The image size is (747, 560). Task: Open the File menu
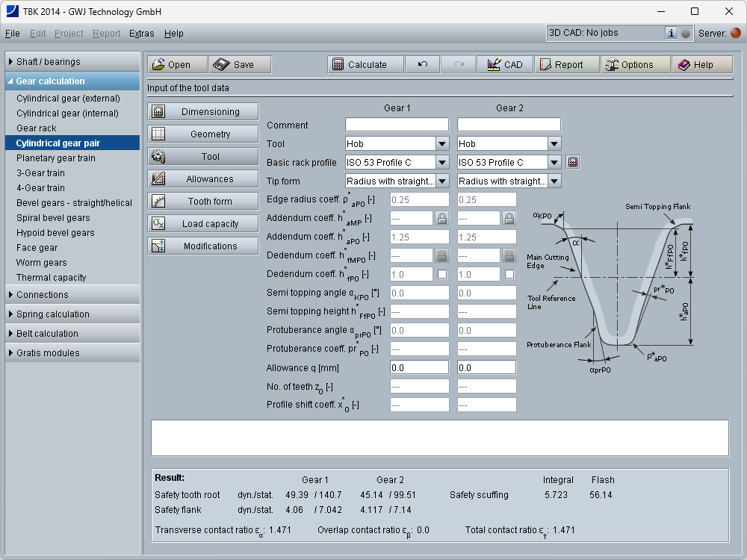pos(13,34)
